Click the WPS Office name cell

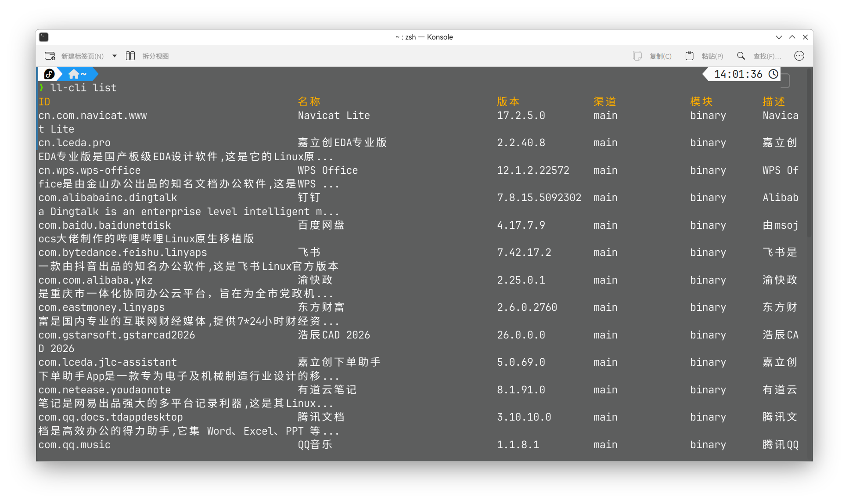pos(328,170)
